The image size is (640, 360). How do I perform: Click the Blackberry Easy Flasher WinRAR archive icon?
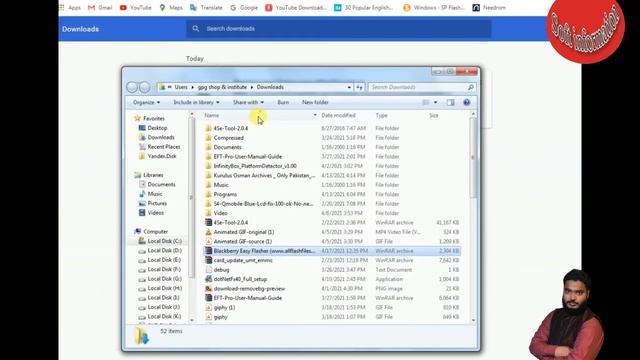click(209, 251)
